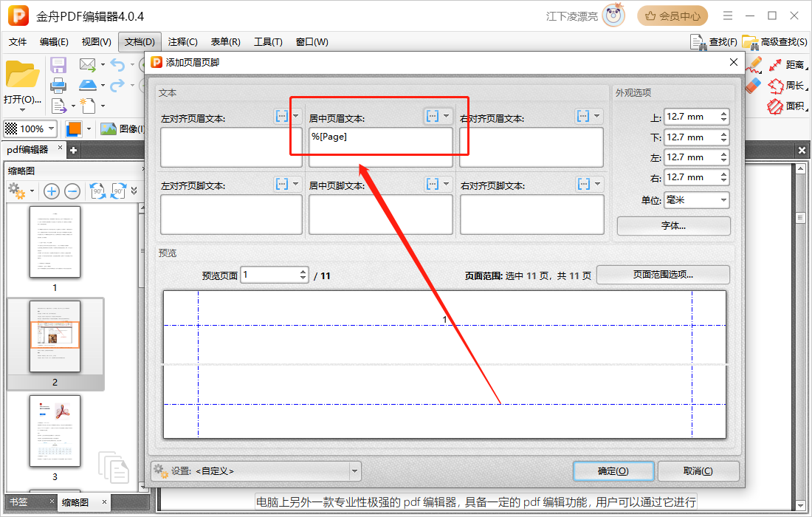This screenshot has width=812, height=517.
Task: Open the 单位 毫米 unit dropdown
Action: pos(697,200)
